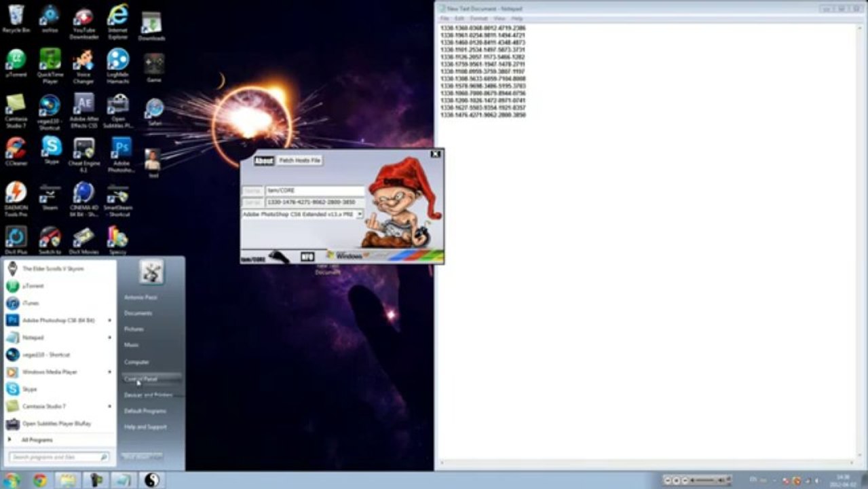Launch Safari from the desktop
The width and height of the screenshot is (868, 489).
point(154,113)
